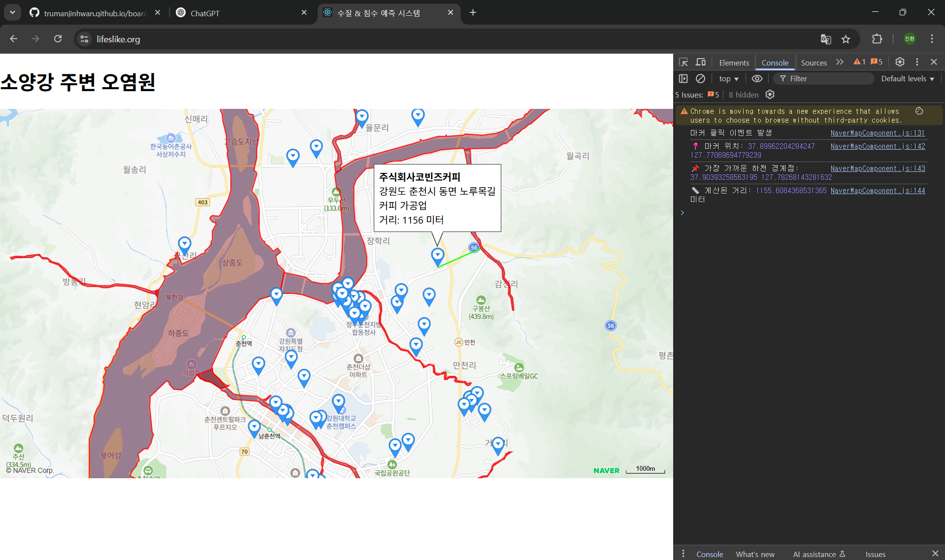Screen dimensions: 945x560
Task: Click the marker north of 율문리 label
Action: [362, 118]
